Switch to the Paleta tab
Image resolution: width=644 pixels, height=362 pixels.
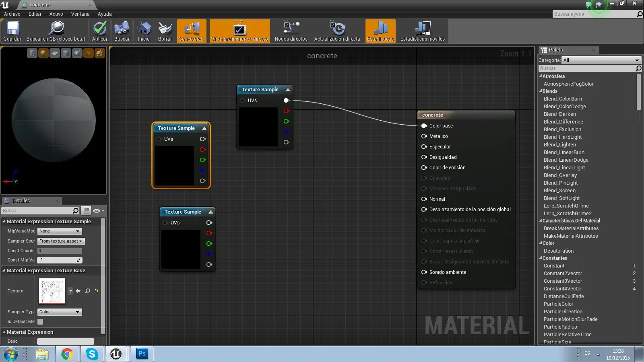point(568,50)
